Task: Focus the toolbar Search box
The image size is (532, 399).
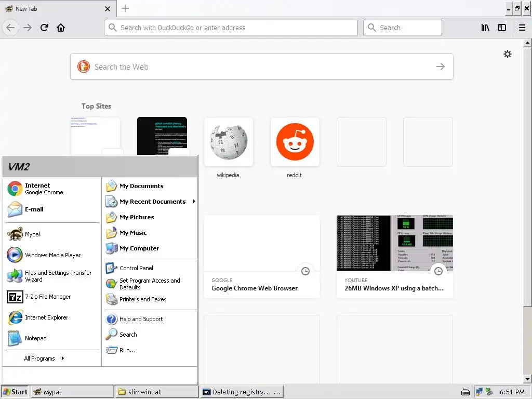Action: point(403,28)
